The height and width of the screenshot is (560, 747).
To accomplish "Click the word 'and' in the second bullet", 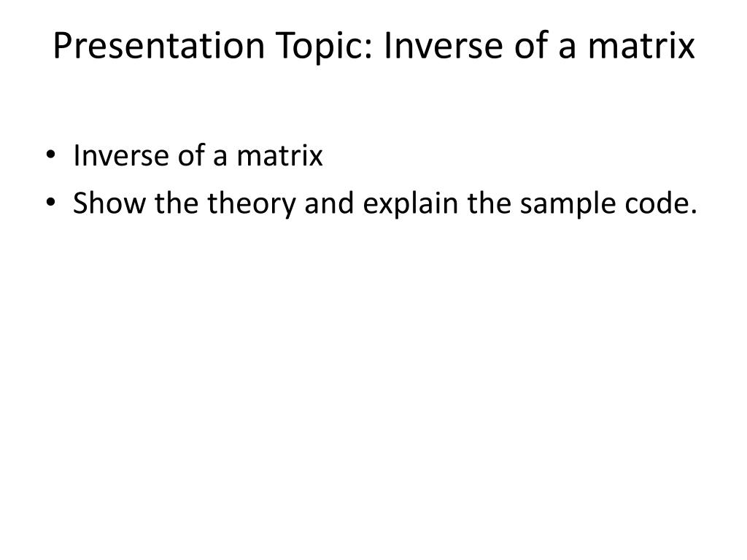I will tap(329, 203).
